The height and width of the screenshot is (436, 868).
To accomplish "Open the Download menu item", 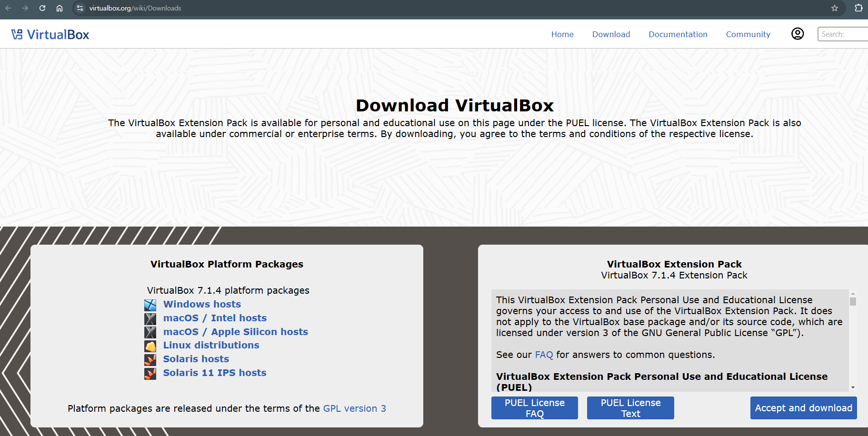I will point(611,34).
